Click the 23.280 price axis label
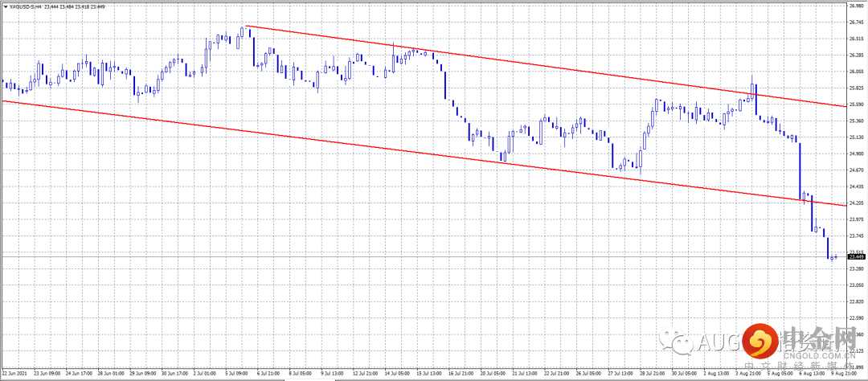This screenshot has width=868, height=381. (x=856, y=269)
